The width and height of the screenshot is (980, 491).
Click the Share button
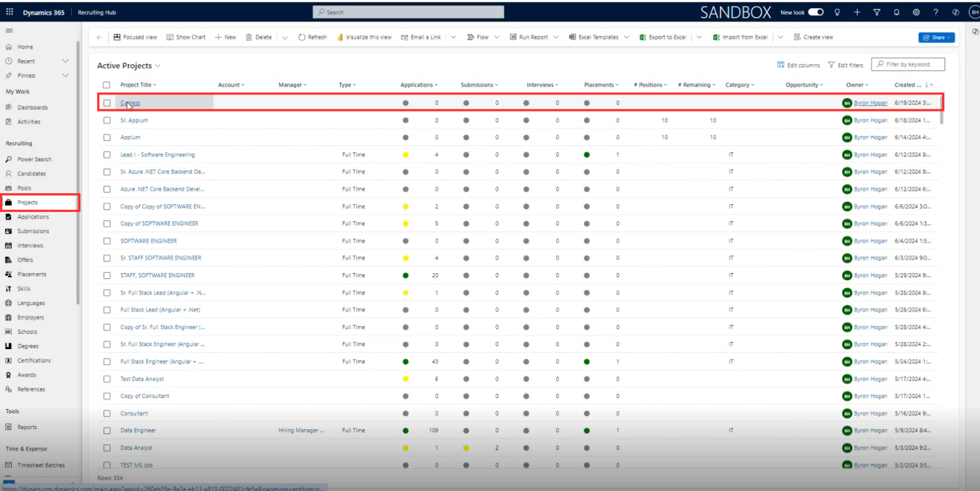(936, 37)
